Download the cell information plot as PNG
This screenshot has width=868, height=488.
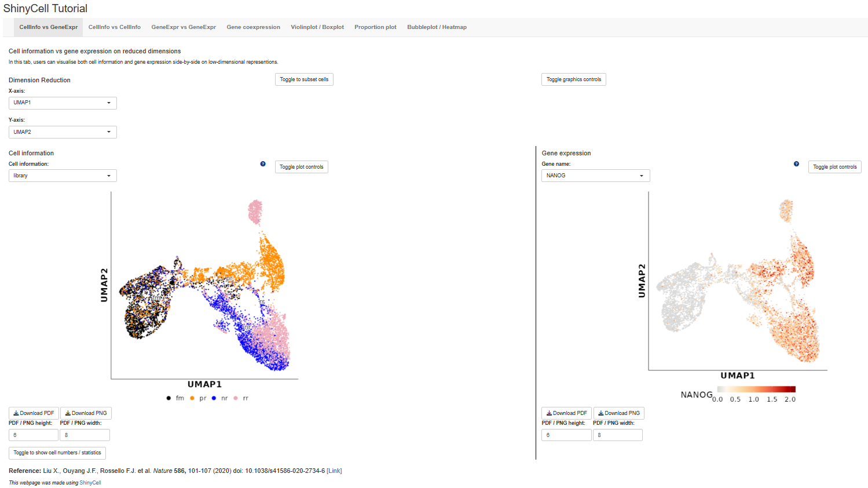(x=86, y=413)
